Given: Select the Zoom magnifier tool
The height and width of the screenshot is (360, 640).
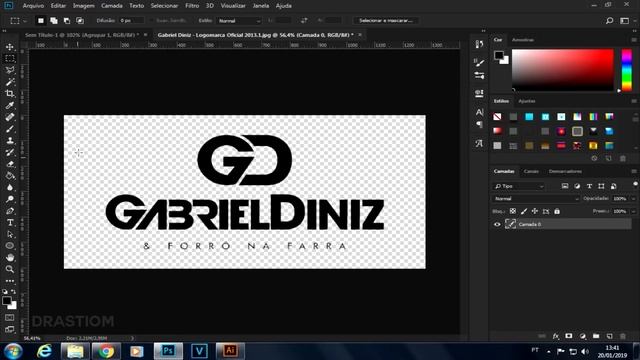Looking at the screenshot, I should coord(10,269).
